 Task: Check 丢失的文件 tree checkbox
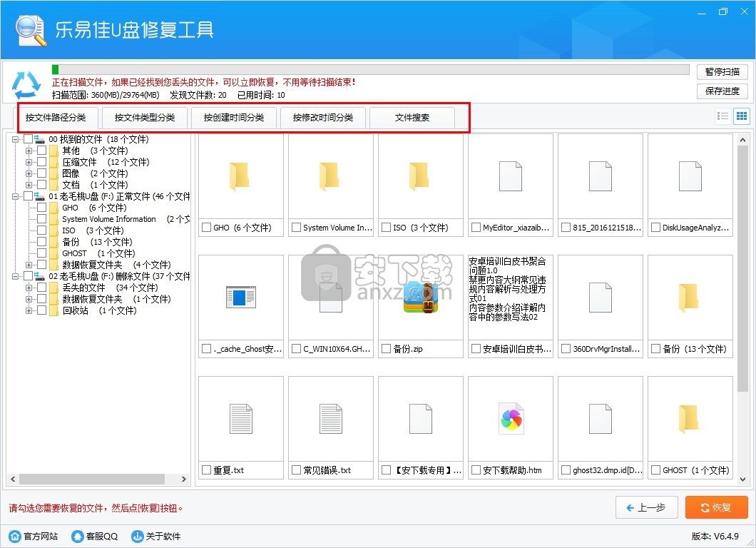point(42,288)
